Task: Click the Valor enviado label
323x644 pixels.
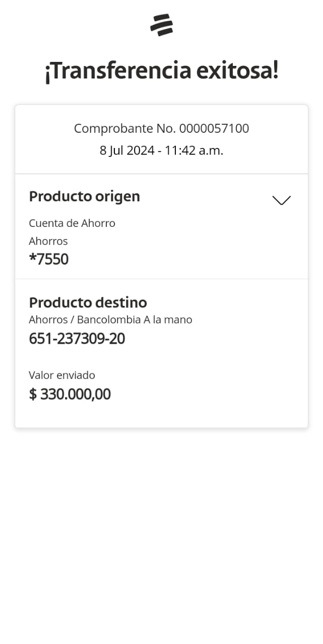Action: (x=62, y=375)
